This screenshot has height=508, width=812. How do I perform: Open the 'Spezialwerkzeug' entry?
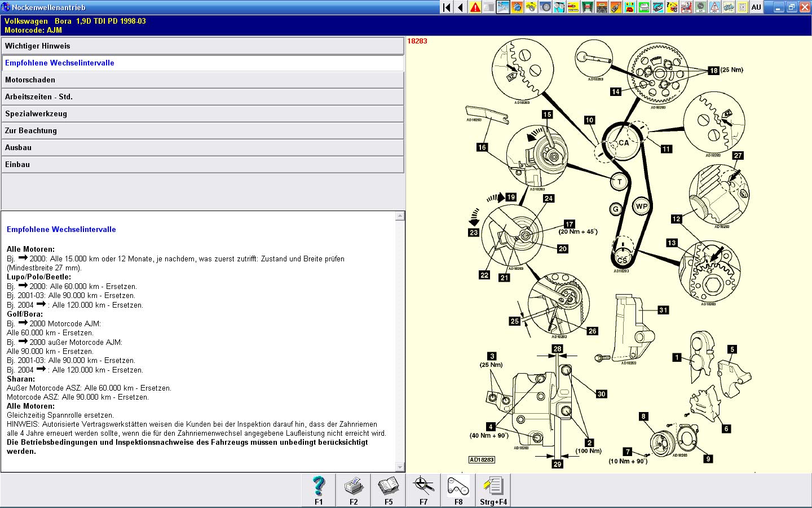pyautogui.click(x=202, y=114)
